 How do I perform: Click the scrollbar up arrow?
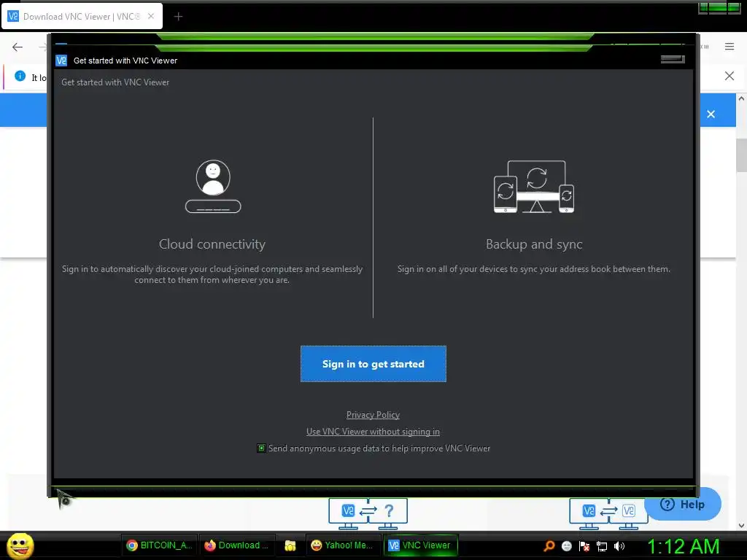click(x=741, y=98)
